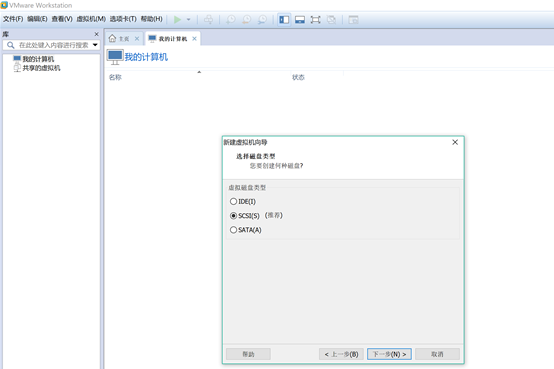The image size is (554, 369).
Task: Click the revert to snapshot toolbar icon
Action: tap(247, 19)
